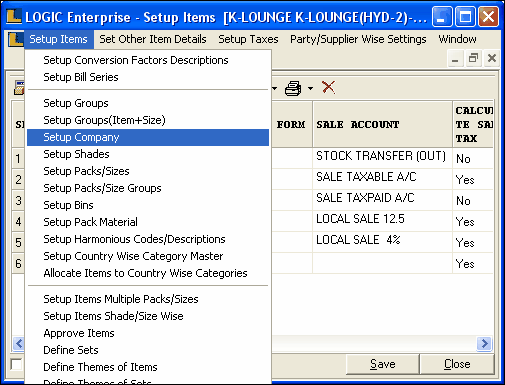Select Setup Harmonious Codes/Descriptions
Screen dimensions: 505x385
(x=148, y=239)
